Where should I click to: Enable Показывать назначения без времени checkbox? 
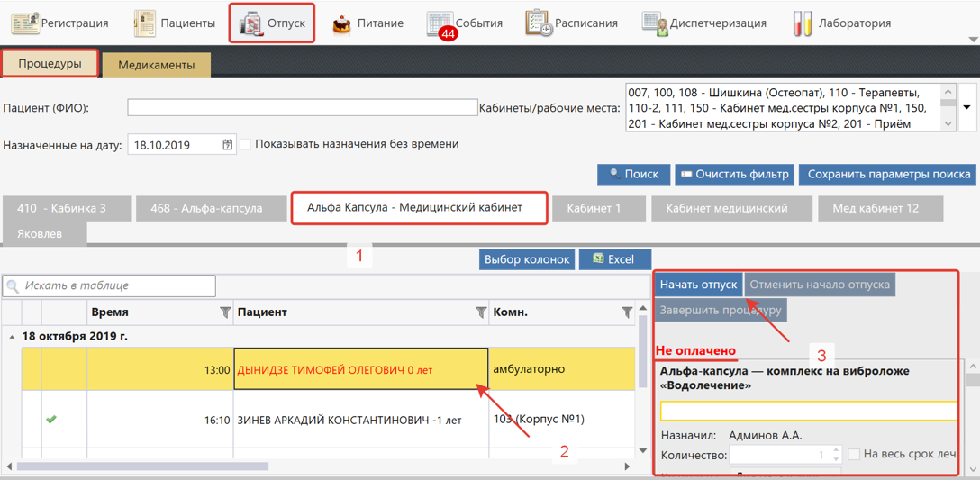click(246, 144)
